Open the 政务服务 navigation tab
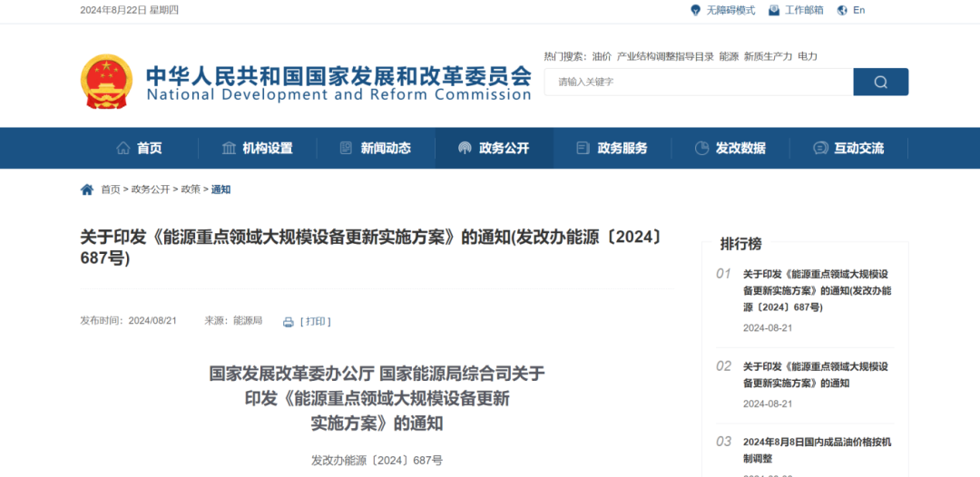Image resolution: width=980 pixels, height=477 pixels. tap(612, 148)
